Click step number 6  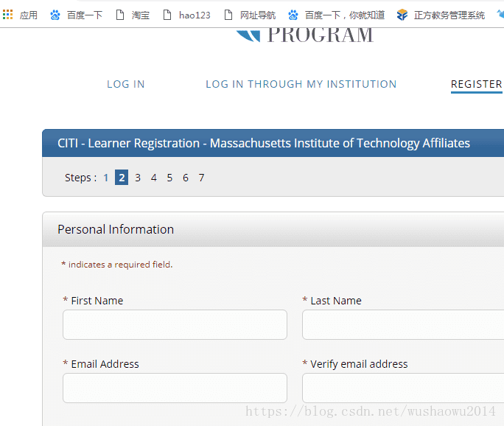[186, 178]
